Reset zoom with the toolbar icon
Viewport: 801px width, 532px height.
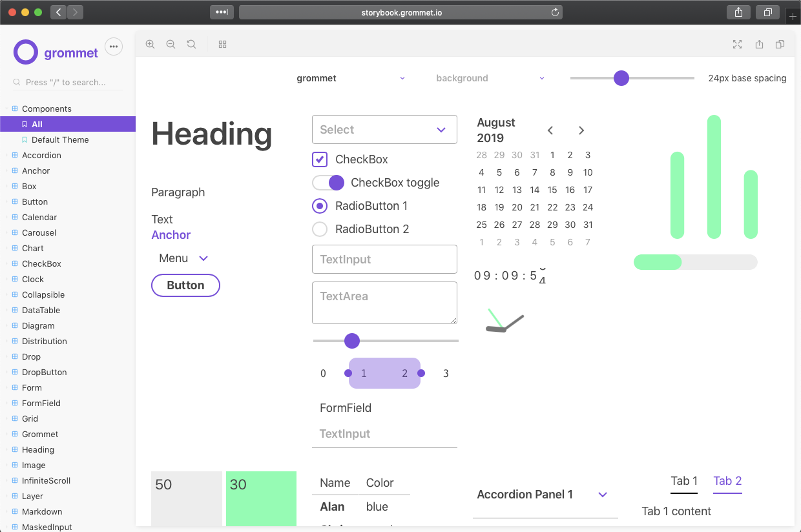coord(191,45)
